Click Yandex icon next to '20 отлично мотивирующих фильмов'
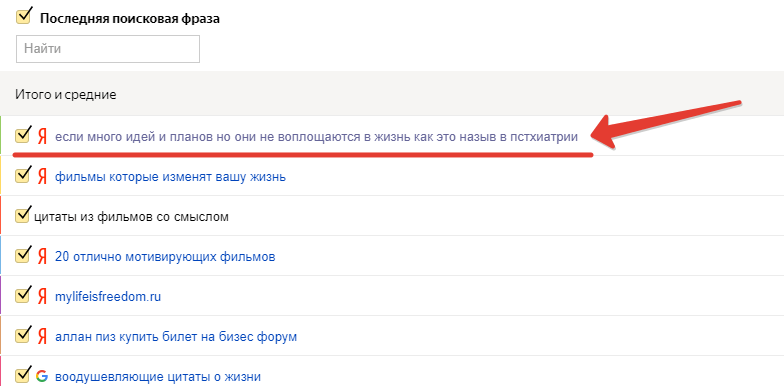Viewport: 784px width, 386px height. tap(42, 257)
